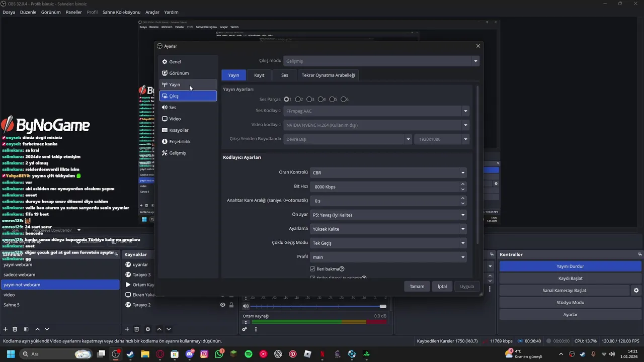
Task: Add a new source in Kaynaklar
Action: click(x=127, y=329)
